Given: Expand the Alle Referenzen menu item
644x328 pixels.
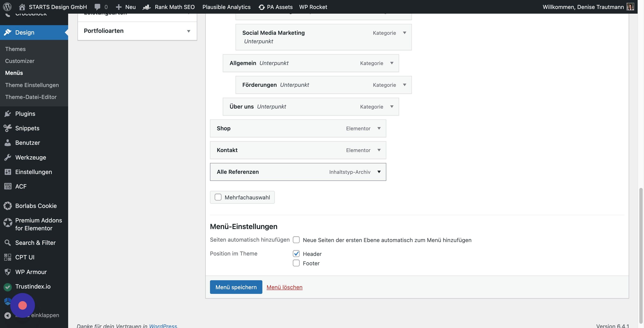Looking at the screenshot, I should [x=379, y=172].
